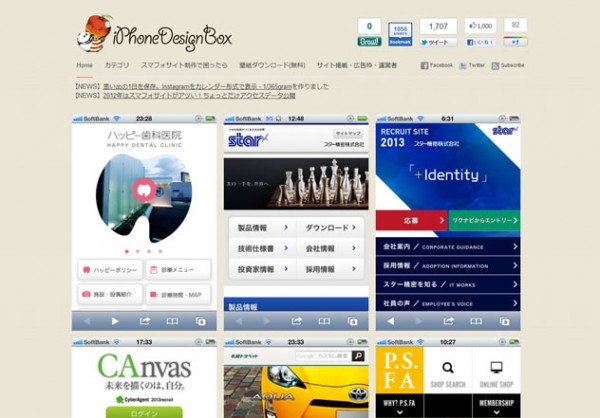Expand 会社案内 / Corporate Guidance row
This screenshot has width=600, height=418.
coord(448,247)
